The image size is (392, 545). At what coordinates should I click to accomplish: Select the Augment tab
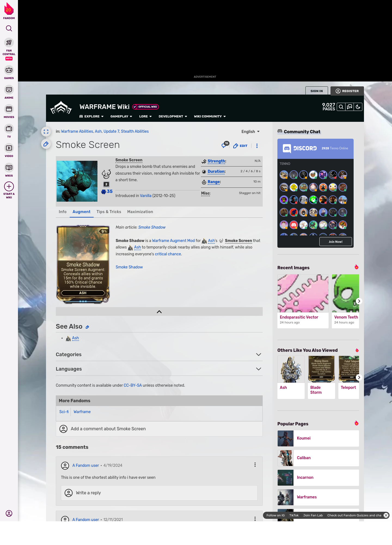point(81,212)
